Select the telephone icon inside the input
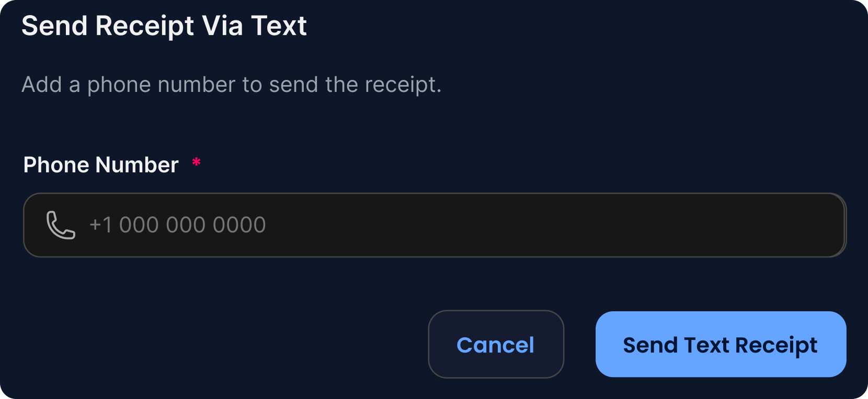Screen dimensions: 868x399 pos(61,225)
